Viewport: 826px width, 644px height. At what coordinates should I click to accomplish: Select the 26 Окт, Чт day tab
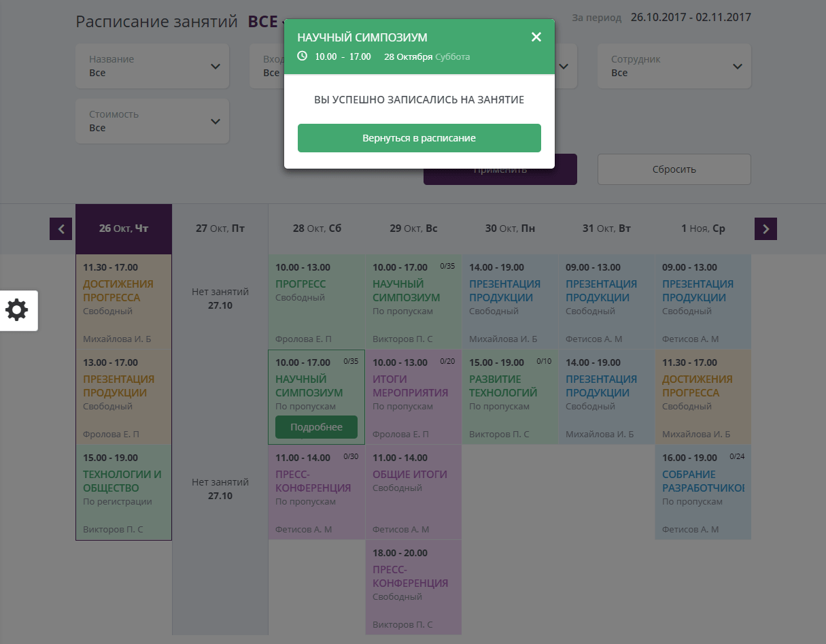[124, 229]
